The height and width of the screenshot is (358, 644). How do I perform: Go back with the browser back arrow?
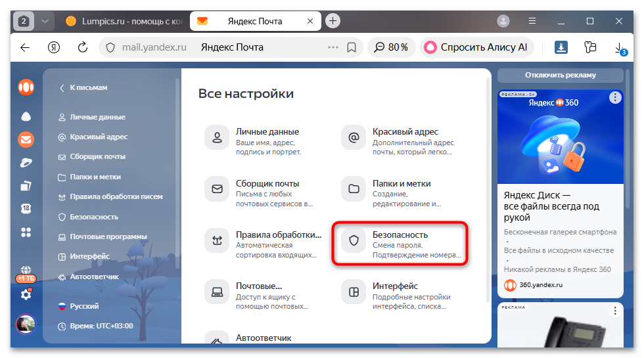tap(25, 47)
